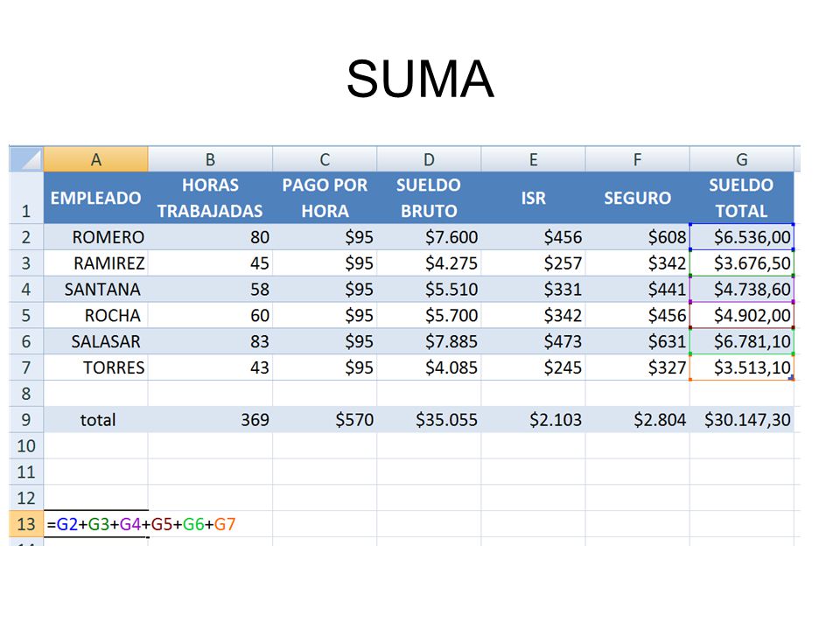Select row 13 header
This screenshot has height=630, width=840.
pyautogui.click(x=26, y=524)
